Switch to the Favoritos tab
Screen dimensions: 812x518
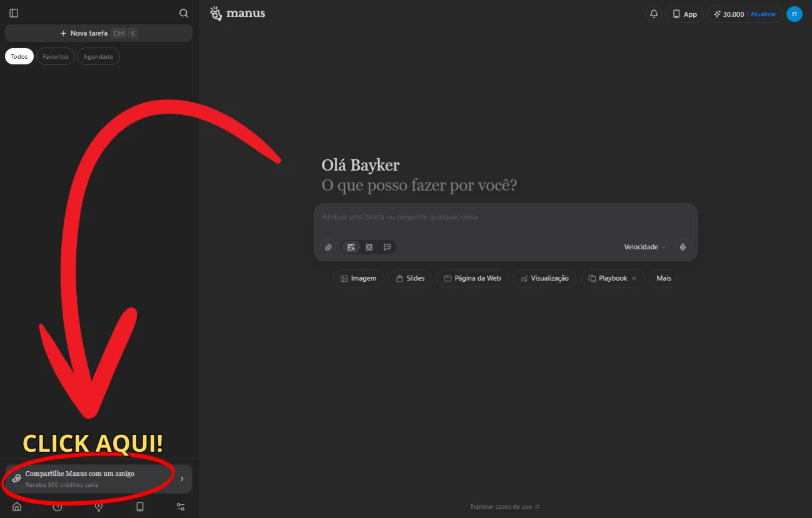pos(56,56)
